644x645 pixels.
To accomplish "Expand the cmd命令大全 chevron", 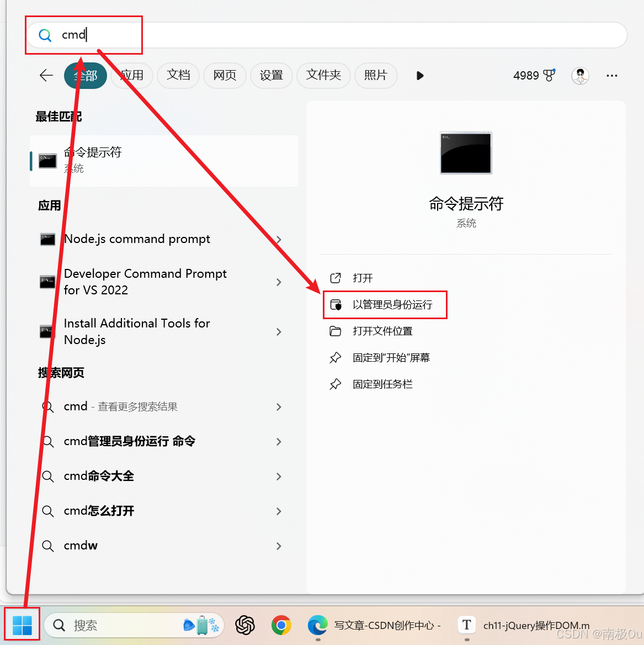I will click(x=279, y=477).
